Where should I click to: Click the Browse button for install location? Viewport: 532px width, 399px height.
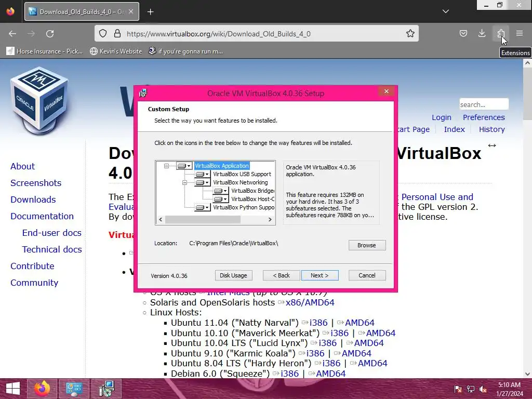tap(367, 245)
